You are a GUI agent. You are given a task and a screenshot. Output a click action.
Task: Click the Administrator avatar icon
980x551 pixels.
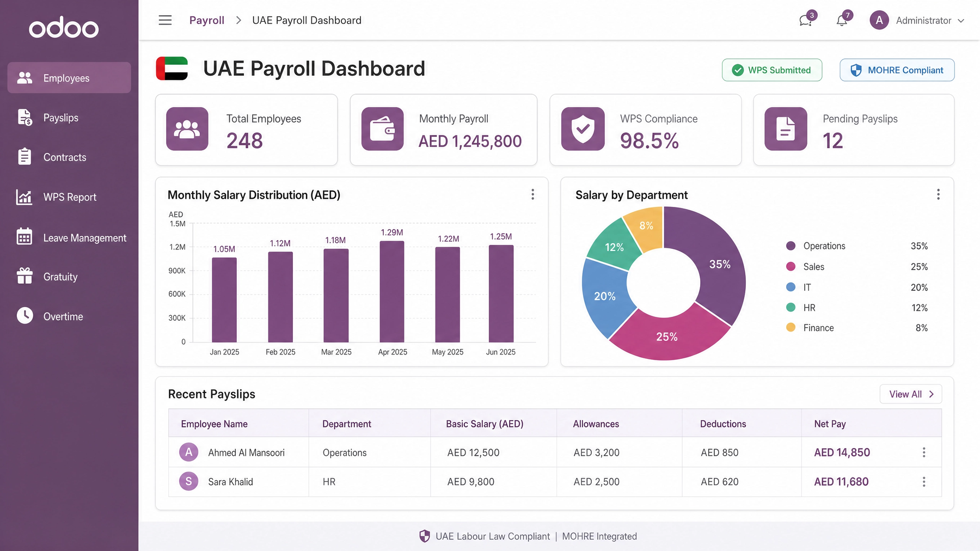[879, 20]
